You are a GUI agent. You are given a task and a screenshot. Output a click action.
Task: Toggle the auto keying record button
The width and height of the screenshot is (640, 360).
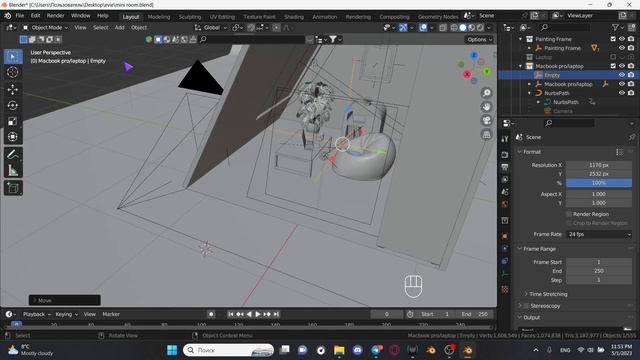tap(211, 314)
